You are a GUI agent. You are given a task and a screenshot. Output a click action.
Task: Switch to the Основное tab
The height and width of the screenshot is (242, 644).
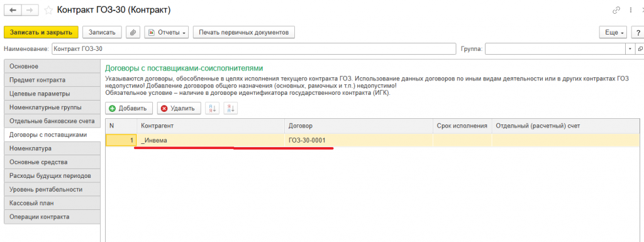(52, 66)
